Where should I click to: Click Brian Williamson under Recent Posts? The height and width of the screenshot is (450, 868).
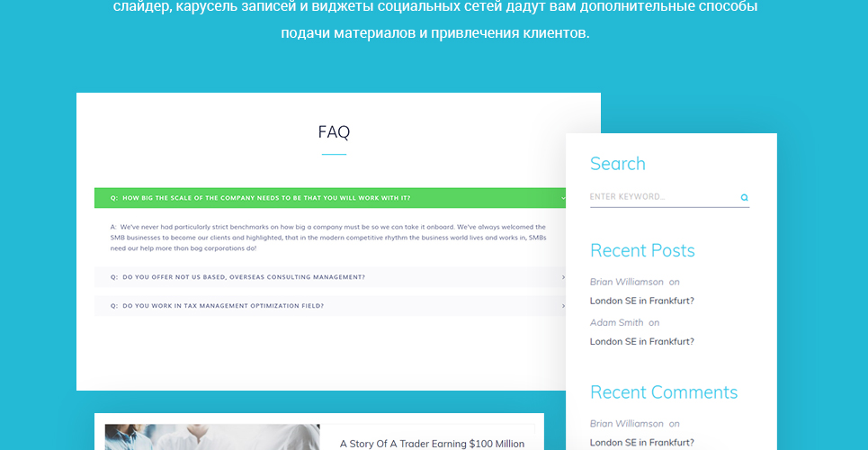(627, 282)
